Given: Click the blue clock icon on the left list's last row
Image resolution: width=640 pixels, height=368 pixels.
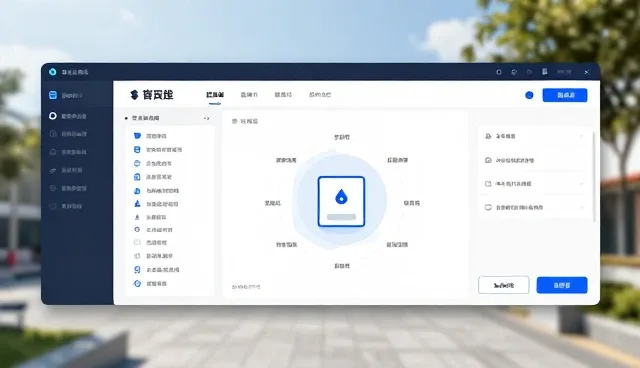Looking at the screenshot, I should pos(138,284).
